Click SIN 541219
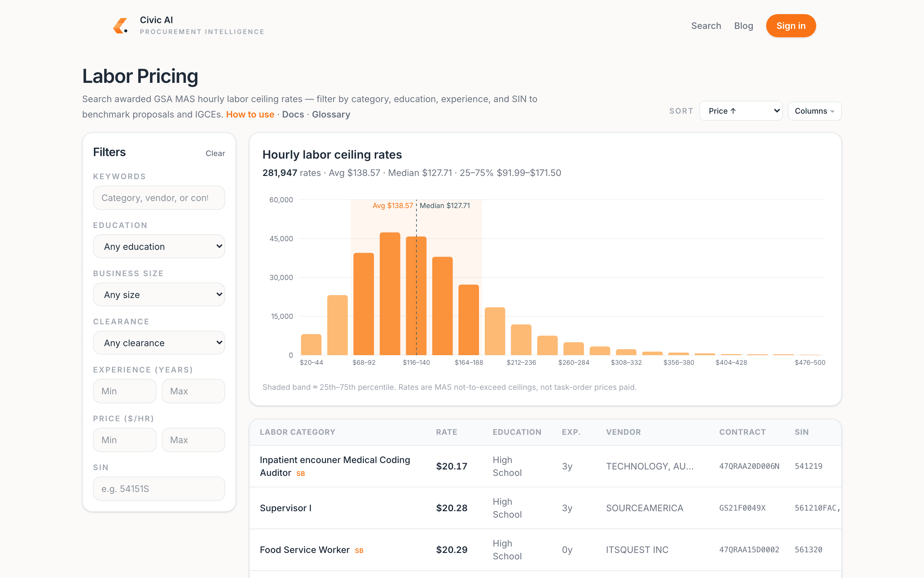924x578 pixels. pyautogui.click(x=808, y=466)
